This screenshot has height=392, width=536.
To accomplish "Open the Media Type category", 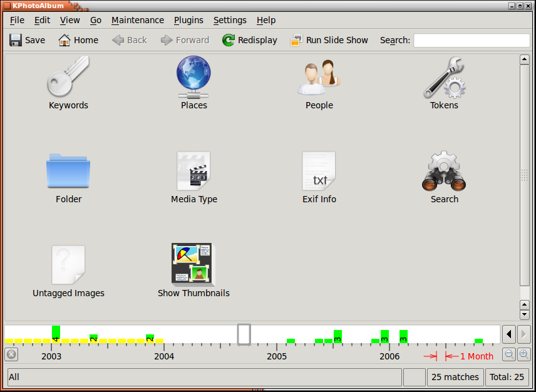I will coord(194,178).
